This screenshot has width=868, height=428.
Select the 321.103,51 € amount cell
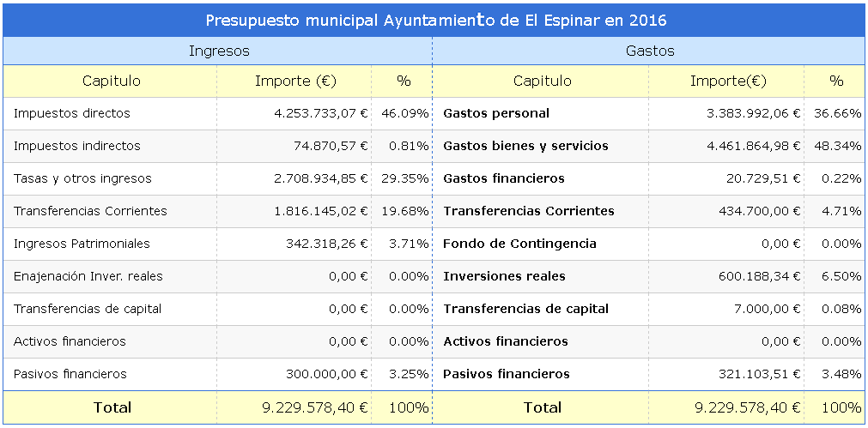click(x=759, y=374)
